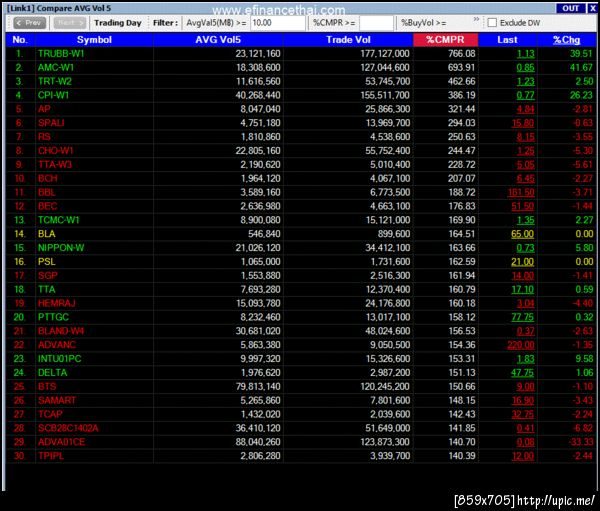Click the %CMPR filter input field
The image size is (600, 511).
click(x=376, y=23)
